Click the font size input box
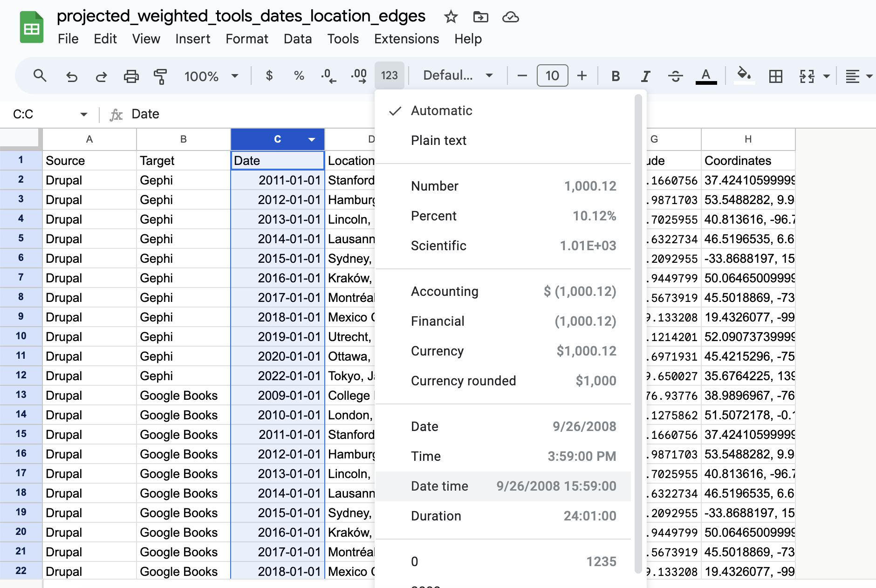This screenshot has height=588, width=876. point(552,75)
